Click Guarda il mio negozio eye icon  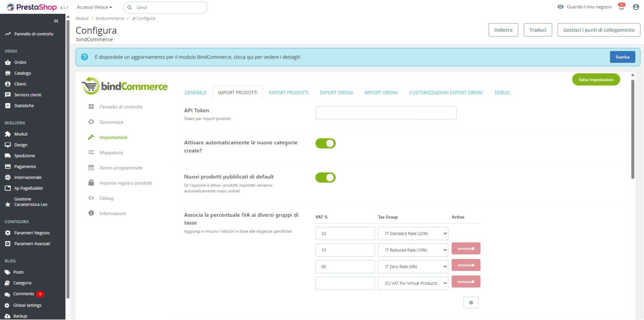tap(560, 7)
